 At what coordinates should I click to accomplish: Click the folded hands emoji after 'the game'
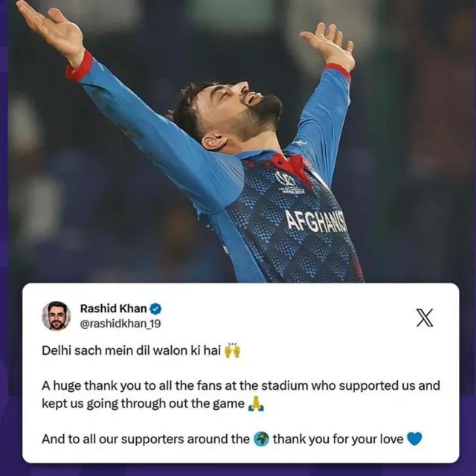coord(256,403)
